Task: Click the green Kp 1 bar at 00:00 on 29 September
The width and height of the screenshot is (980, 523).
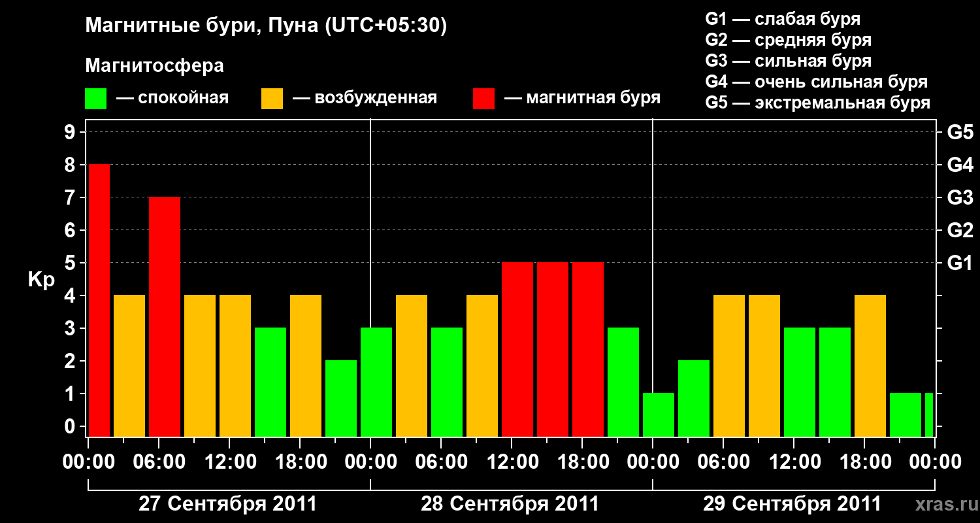Action: pos(659,414)
